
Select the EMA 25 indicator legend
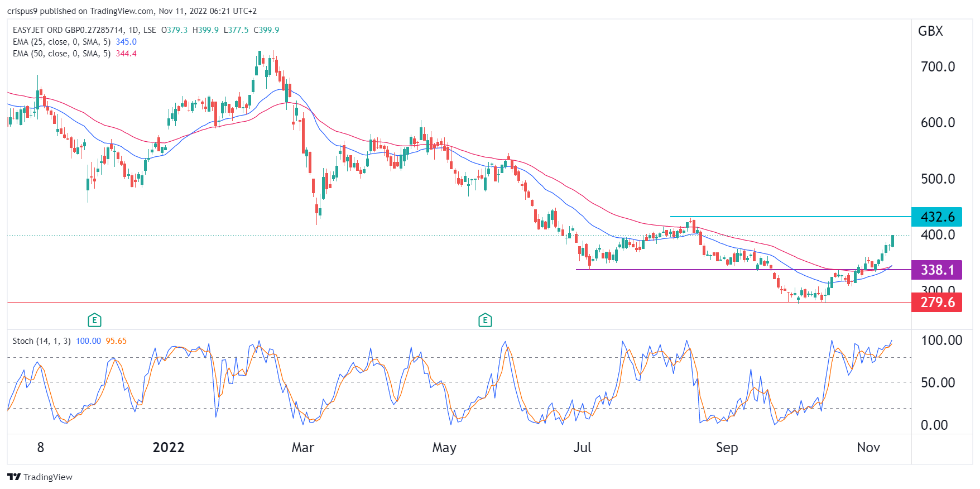(x=61, y=42)
